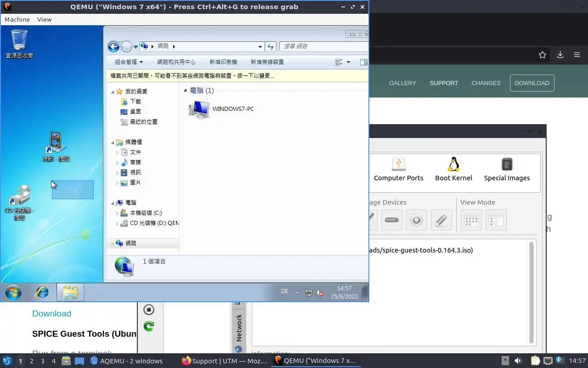This screenshot has width=588, height=368.
Task: Switch AQEMU view mode to icons grid
Action: pos(471,220)
